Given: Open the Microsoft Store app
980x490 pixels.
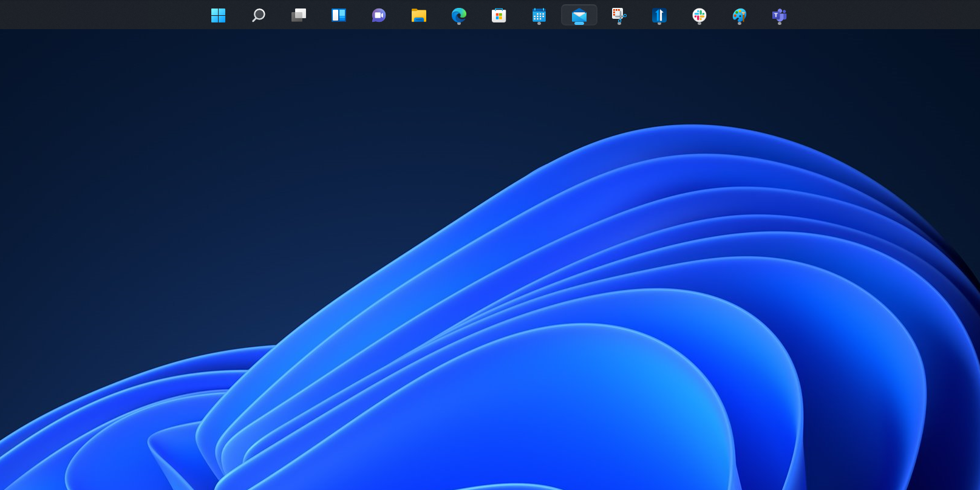Looking at the screenshot, I should click(x=499, y=15).
